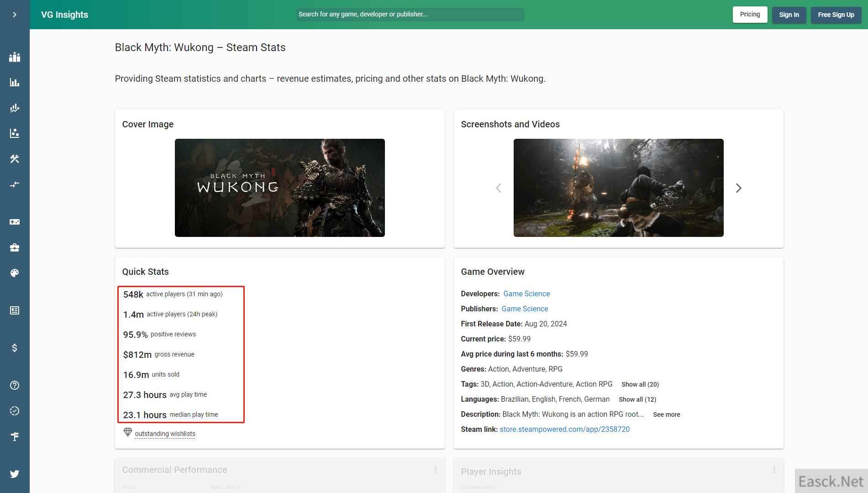The image size is (868, 493).
Task: Click the Game Overview heading
Action: [x=493, y=272]
